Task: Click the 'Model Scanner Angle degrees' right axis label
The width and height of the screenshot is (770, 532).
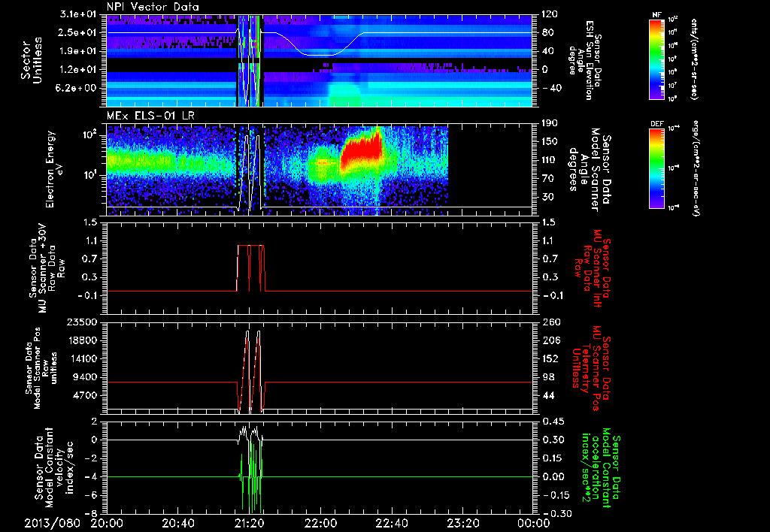Action: point(590,169)
